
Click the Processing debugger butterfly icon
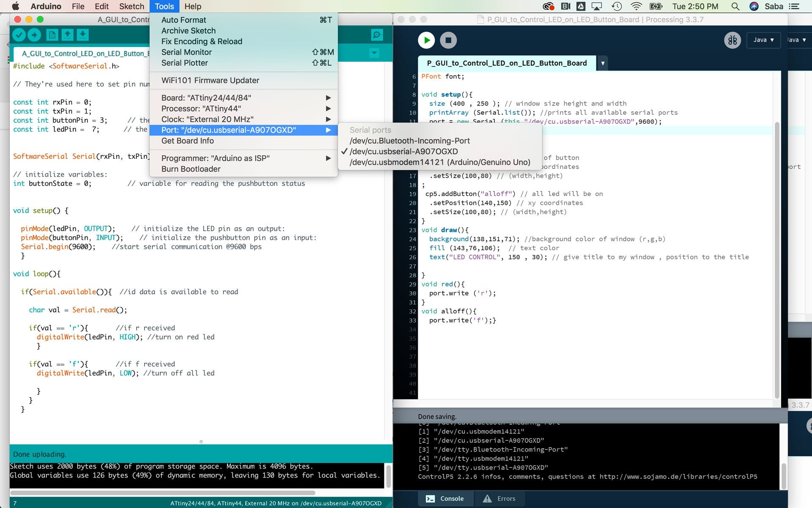732,40
